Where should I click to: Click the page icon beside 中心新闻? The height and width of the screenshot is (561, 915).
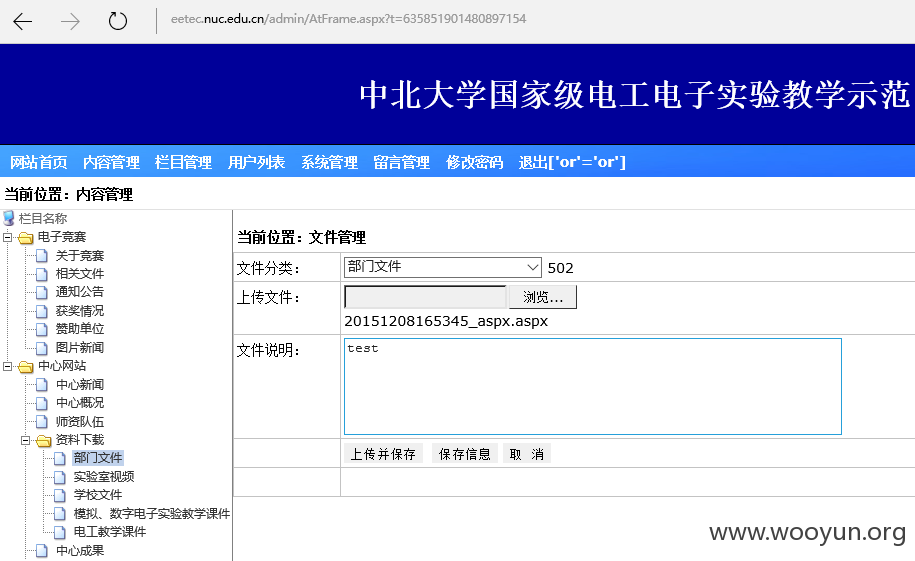pyautogui.click(x=41, y=385)
